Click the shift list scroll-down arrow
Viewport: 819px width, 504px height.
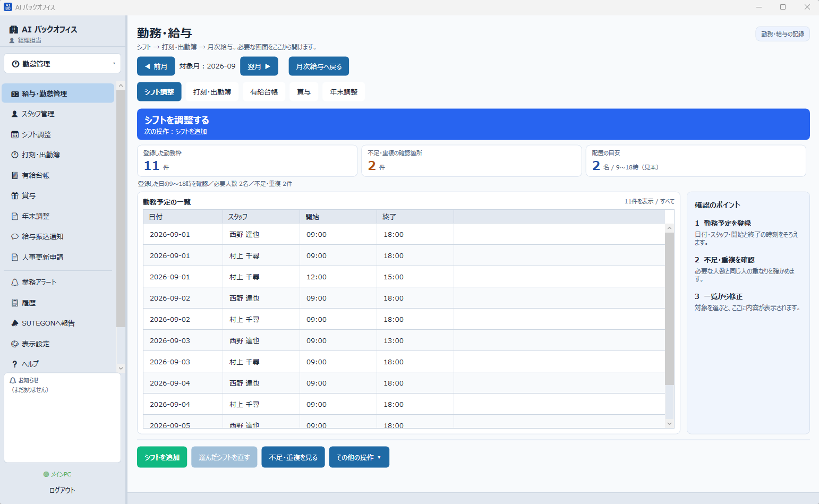tap(670, 424)
